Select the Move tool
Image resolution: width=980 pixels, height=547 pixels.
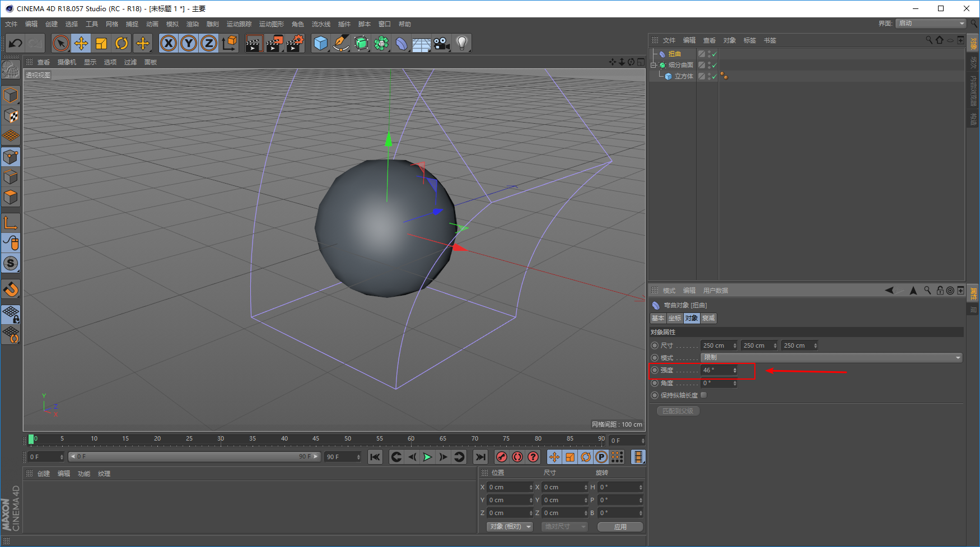81,43
